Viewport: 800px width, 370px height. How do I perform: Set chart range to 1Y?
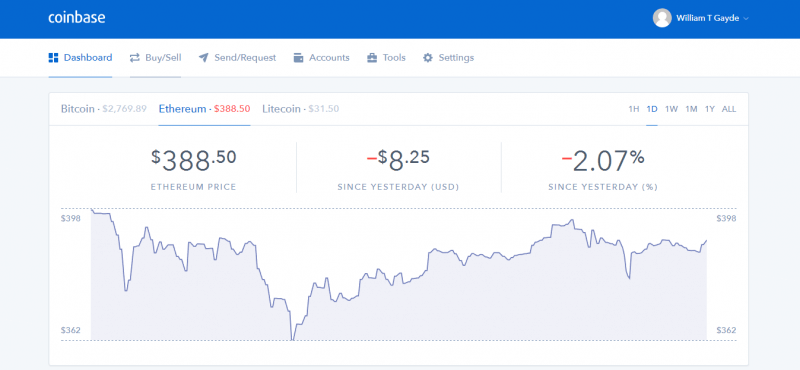(x=710, y=109)
